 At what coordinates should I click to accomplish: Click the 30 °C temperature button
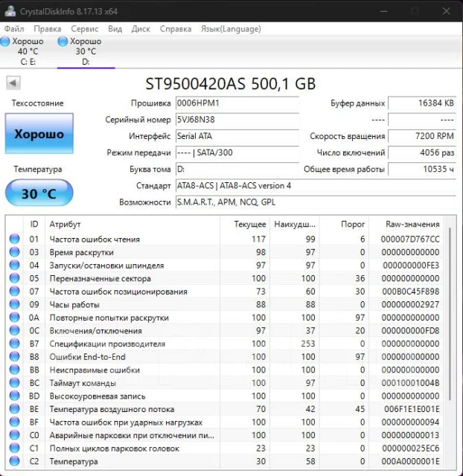click(39, 193)
